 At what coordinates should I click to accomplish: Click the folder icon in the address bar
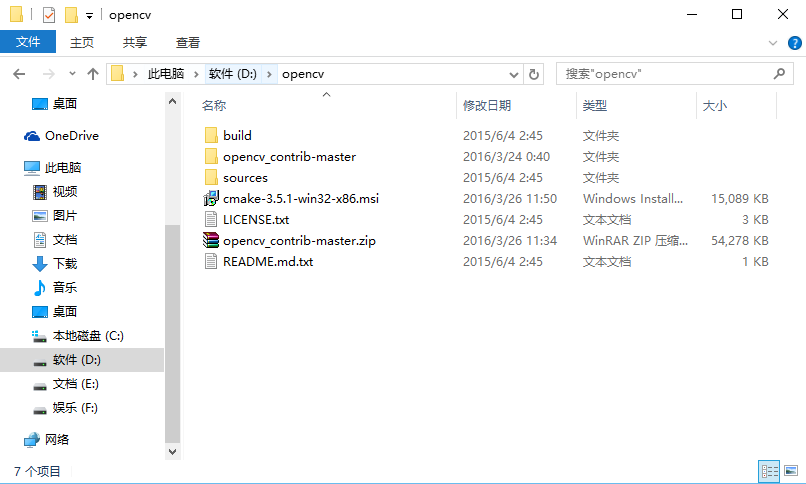point(117,73)
